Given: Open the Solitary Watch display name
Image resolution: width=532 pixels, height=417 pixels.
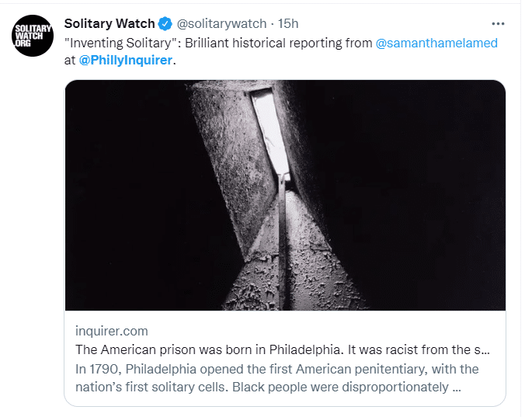Looking at the screenshot, I should click(x=110, y=24).
